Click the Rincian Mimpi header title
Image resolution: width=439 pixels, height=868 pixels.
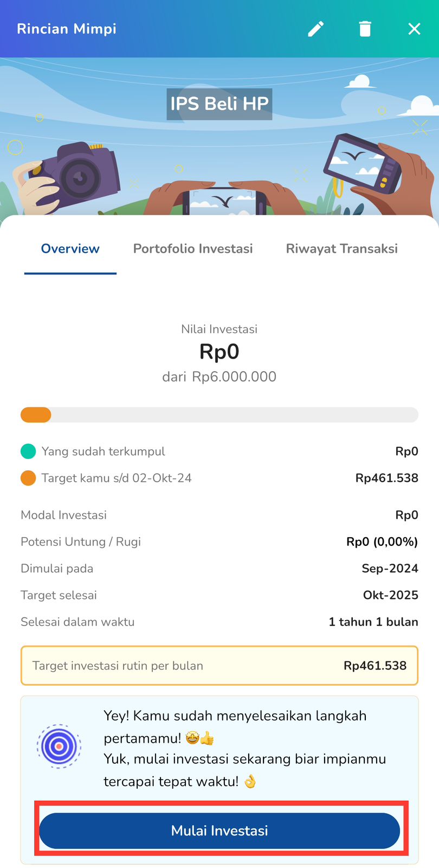[x=67, y=29]
